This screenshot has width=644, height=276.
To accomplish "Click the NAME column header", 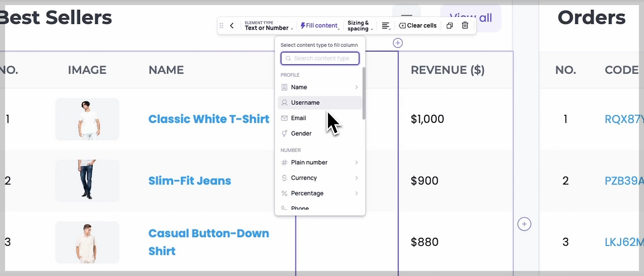I will coord(166,70).
